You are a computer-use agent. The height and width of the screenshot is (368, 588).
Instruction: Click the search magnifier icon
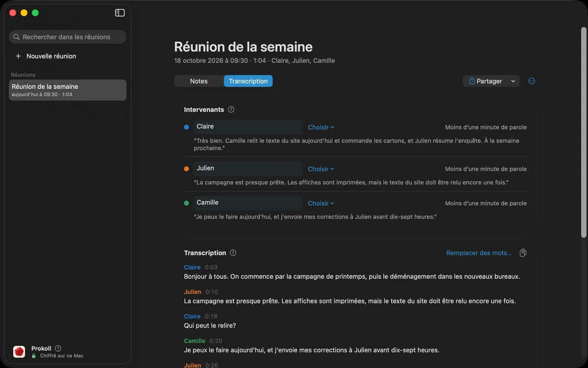coord(17,37)
